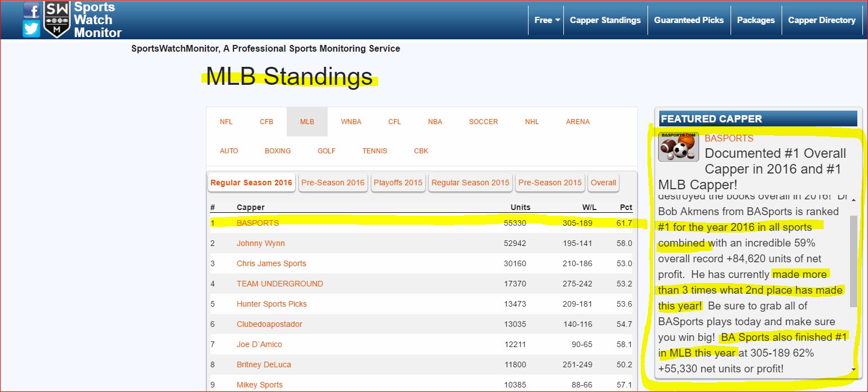Show Pre-Season 2016 standings

(333, 183)
